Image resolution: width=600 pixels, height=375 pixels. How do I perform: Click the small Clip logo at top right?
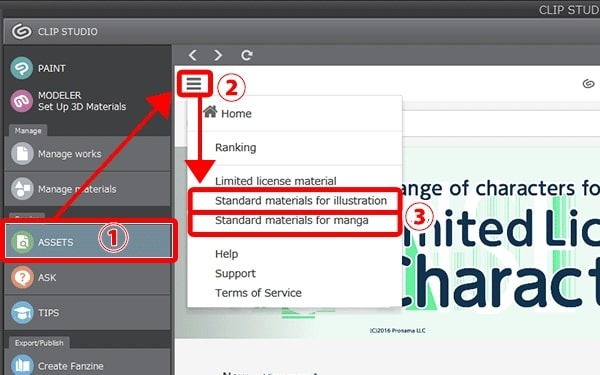[x=588, y=83]
